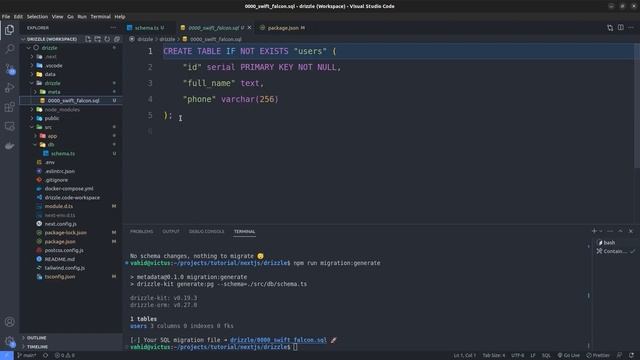Click the main branch status item
The height and width of the screenshot is (360, 640).
pyautogui.click(x=27, y=356)
